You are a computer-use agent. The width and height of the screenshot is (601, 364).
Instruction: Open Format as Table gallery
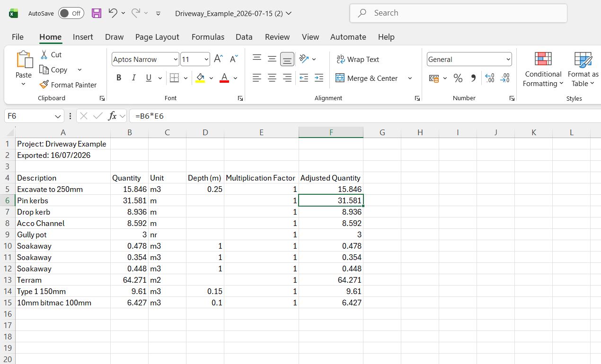(x=583, y=69)
